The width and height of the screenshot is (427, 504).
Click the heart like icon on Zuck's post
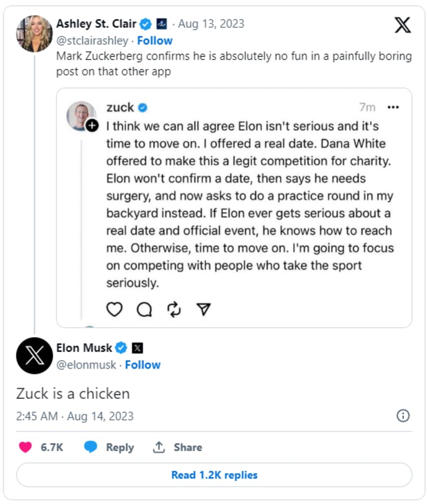pos(114,309)
